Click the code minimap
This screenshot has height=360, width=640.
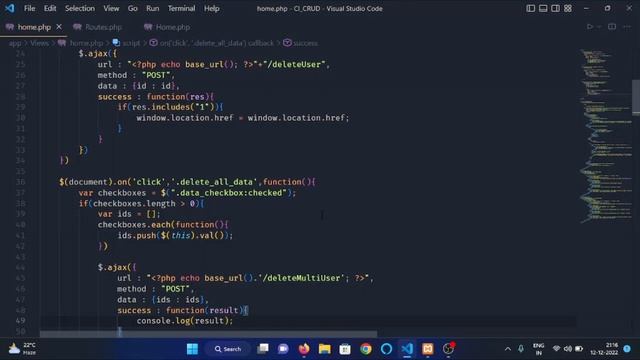click(x=605, y=135)
